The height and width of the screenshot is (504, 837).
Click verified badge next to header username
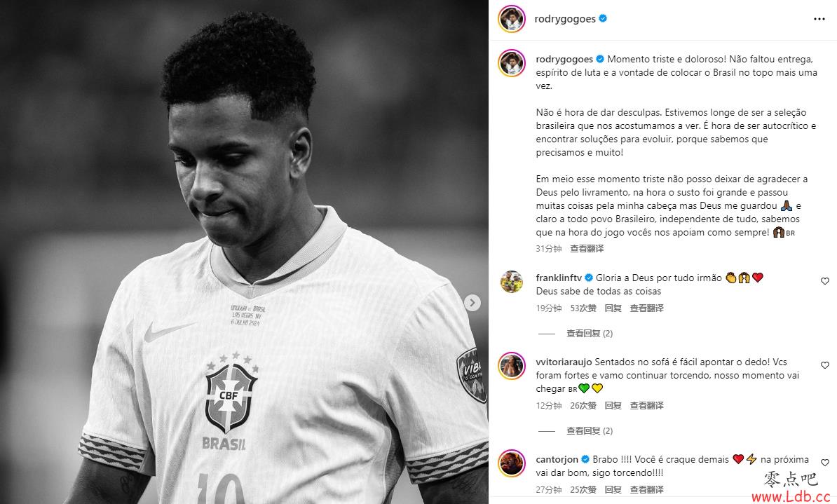(x=603, y=19)
